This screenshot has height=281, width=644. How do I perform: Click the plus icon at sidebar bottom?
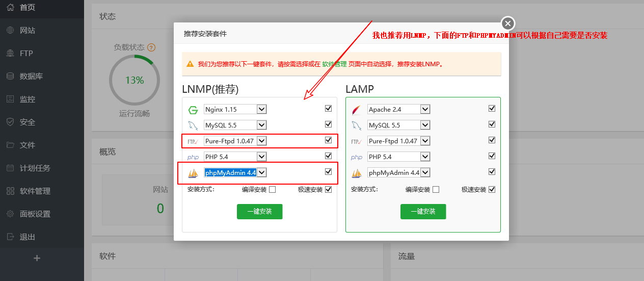37,259
